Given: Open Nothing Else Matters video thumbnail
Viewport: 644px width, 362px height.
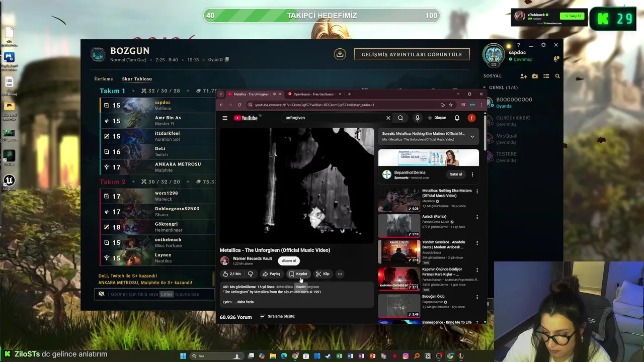Looking at the screenshot, I should pos(399,200).
